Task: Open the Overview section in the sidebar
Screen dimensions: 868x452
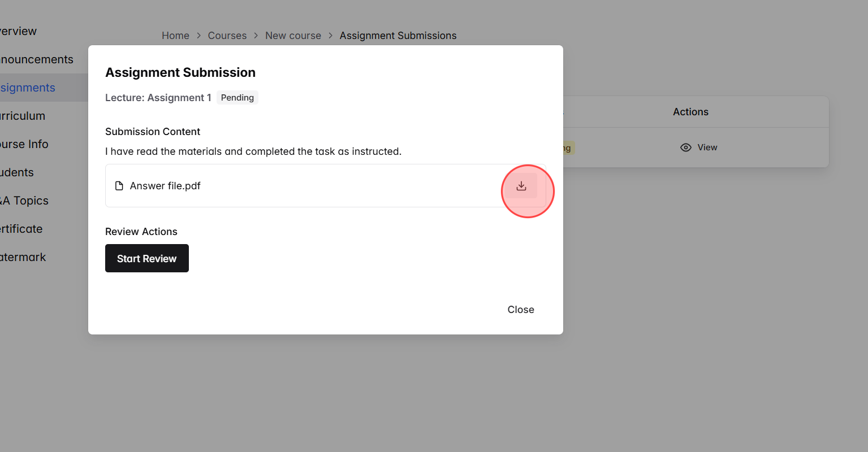Action: pyautogui.click(x=18, y=31)
